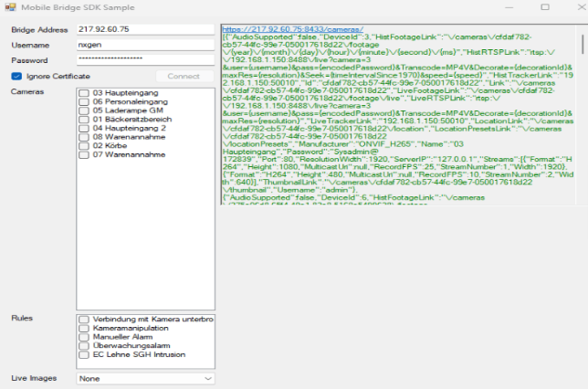Toggle the Ignore Certificate checkbox

[16, 76]
